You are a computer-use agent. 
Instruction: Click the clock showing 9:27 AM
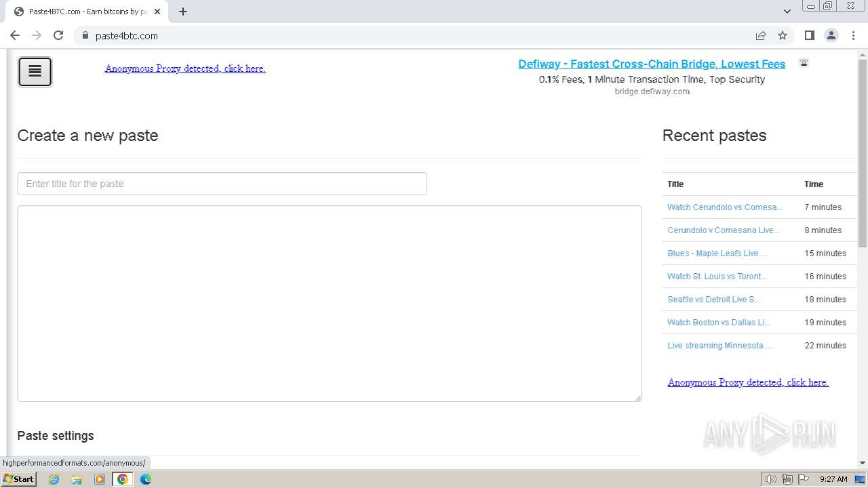(833, 479)
